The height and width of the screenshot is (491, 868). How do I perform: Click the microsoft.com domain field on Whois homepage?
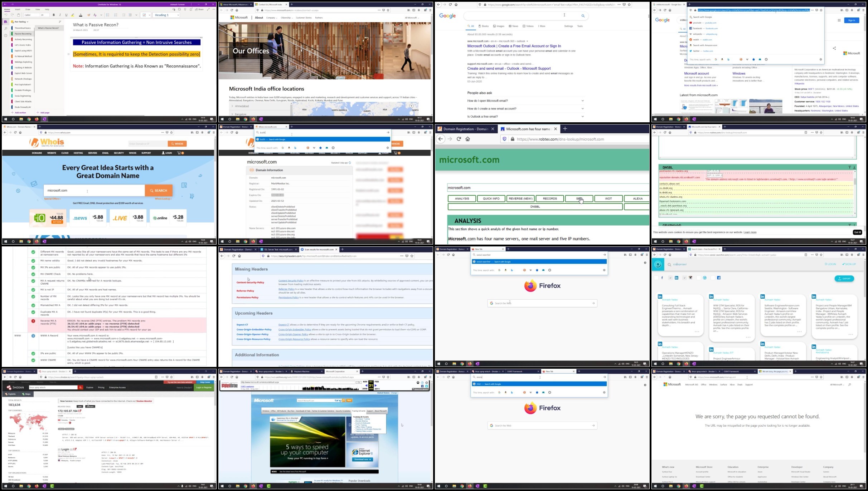[x=94, y=191]
